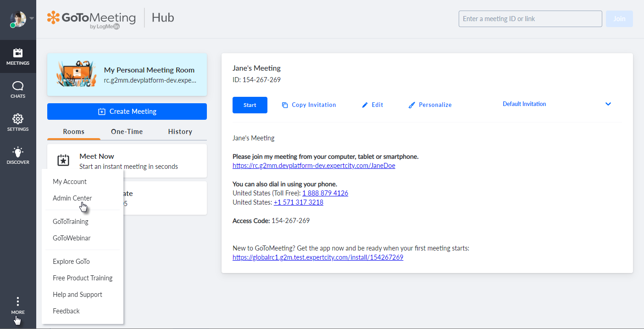Open the JaneDoe meeting room link
Viewport: 644px width, 329px height.
coord(314,166)
